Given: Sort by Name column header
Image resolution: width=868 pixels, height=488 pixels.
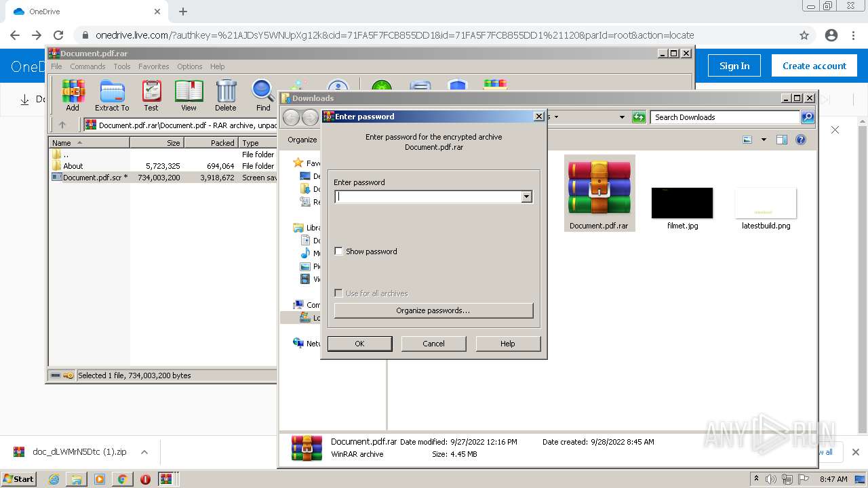Looking at the screenshot, I should [90, 143].
